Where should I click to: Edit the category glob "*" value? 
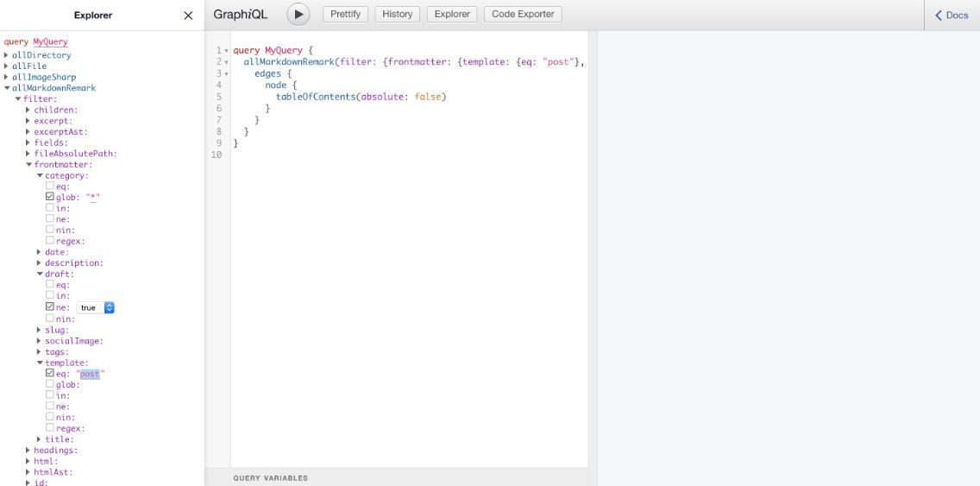pyautogui.click(x=94, y=198)
